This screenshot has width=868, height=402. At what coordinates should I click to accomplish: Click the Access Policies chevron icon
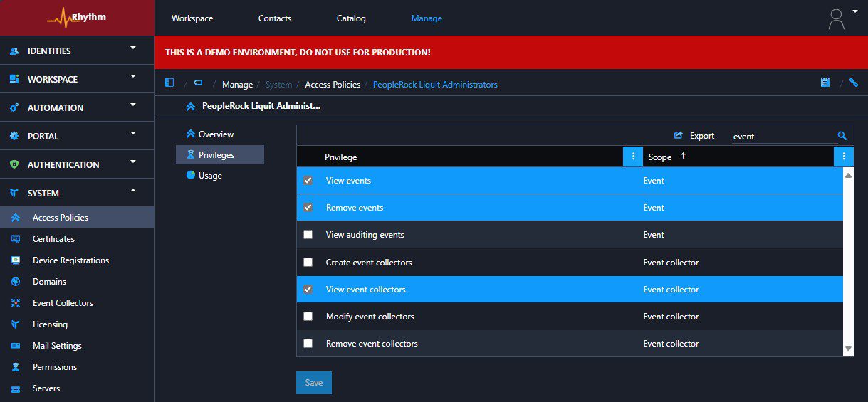pyautogui.click(x=16, y=218)
